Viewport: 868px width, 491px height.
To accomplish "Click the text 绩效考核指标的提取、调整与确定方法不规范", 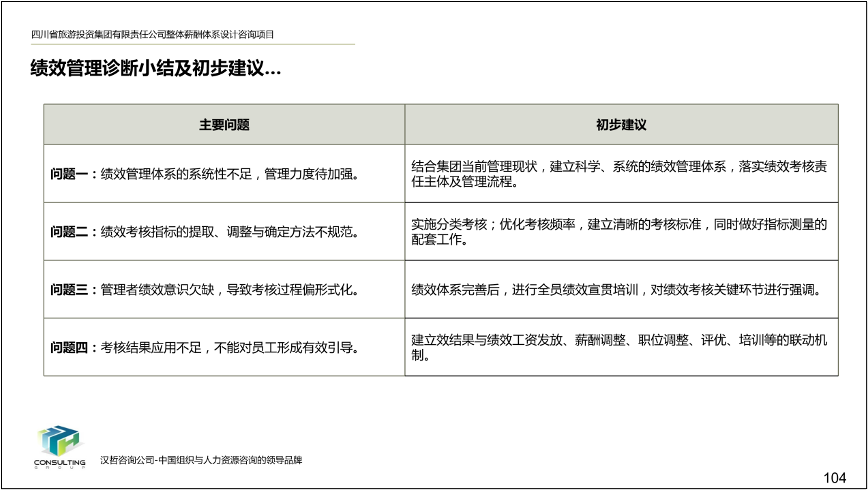I will pos(229,232).
